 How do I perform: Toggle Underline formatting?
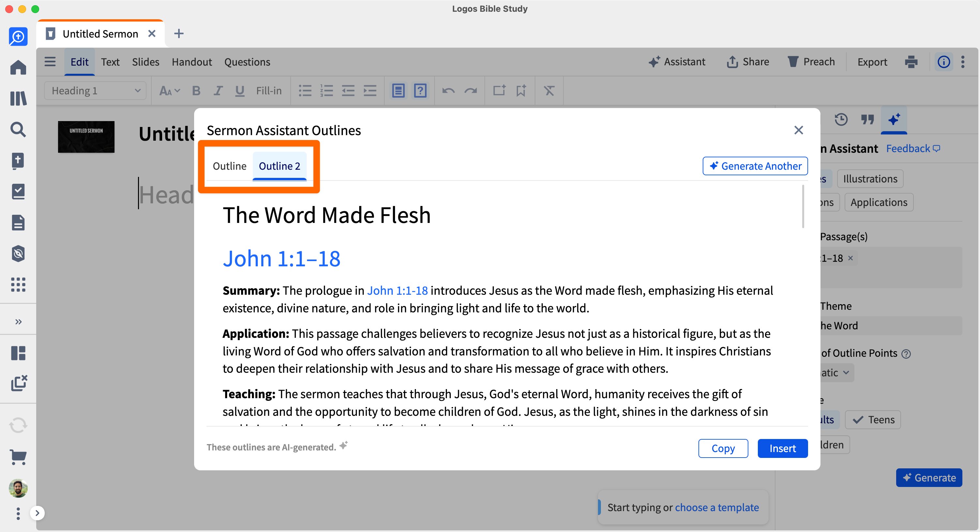pos(239,90)
